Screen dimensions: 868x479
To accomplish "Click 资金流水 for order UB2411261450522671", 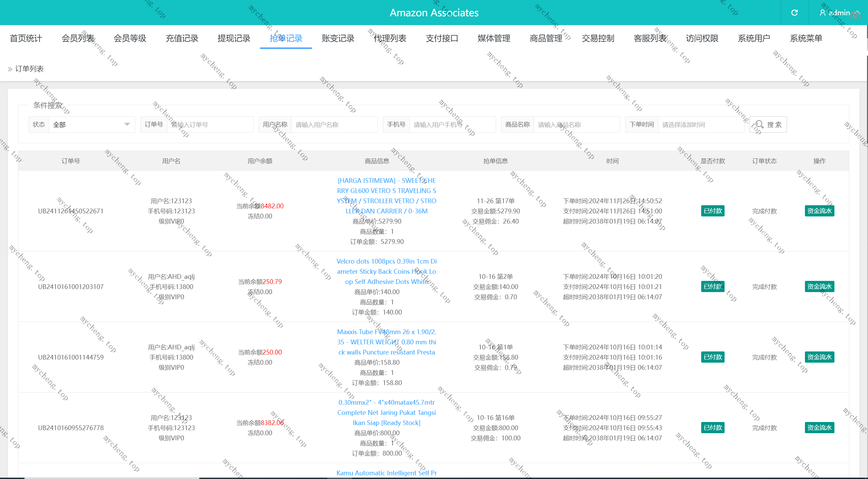I will [x=819, y=211].
